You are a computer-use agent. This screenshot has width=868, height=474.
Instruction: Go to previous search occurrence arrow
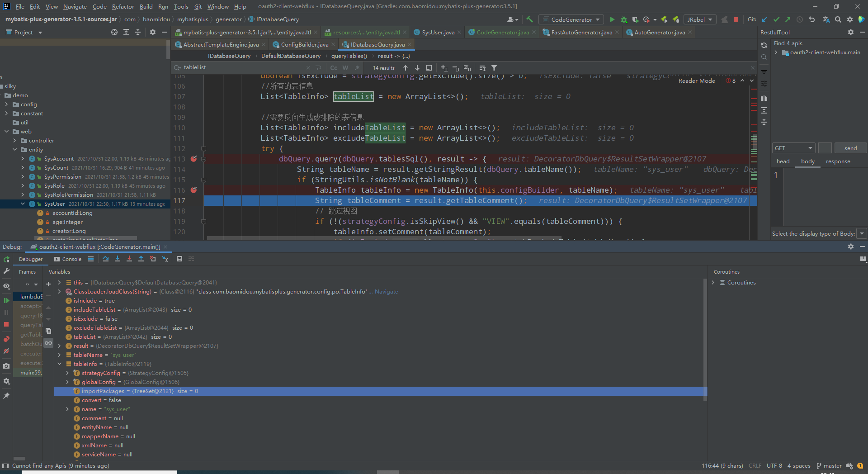(x=406, y=68)
